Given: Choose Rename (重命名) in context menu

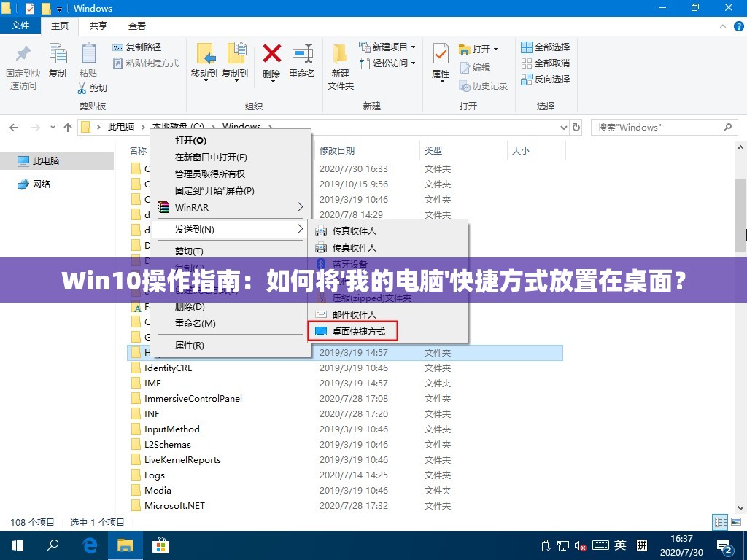Looking at the screenshot, I should pyautogui.click(x=231, y=323).
